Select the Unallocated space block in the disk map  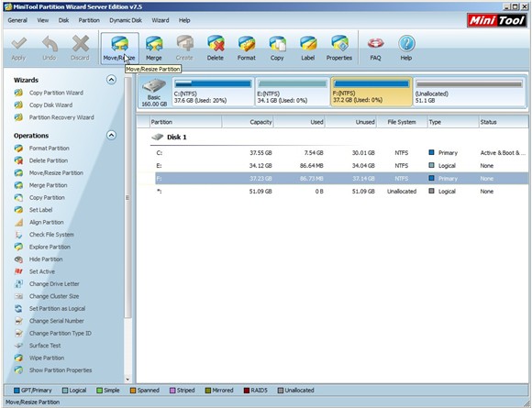coord(470,92)
